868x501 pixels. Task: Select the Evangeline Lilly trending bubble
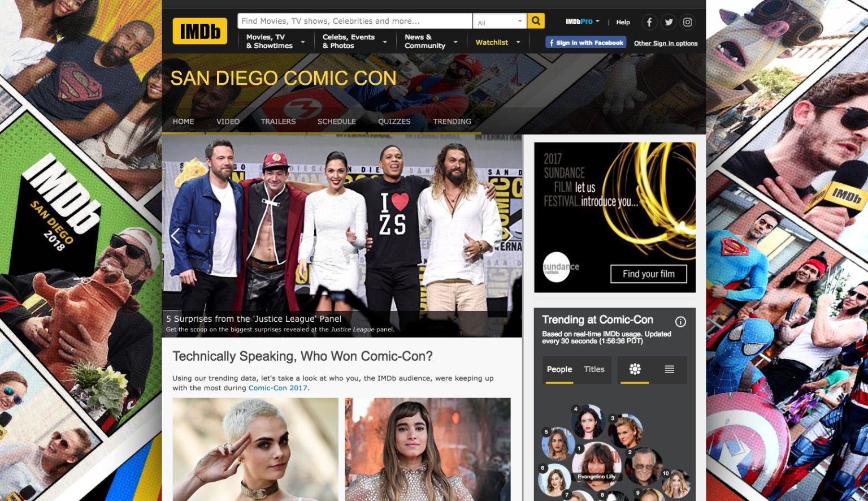point(597,464)
